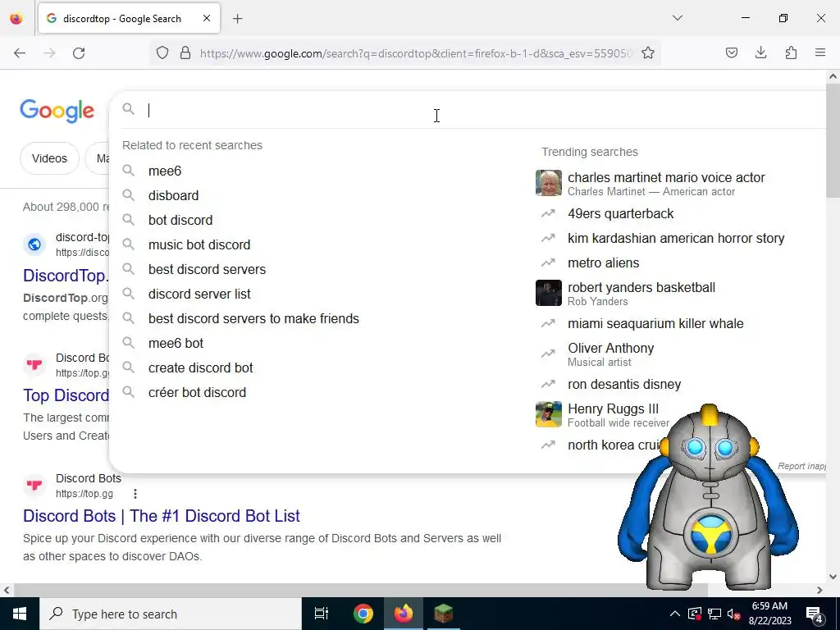Go back using the browser back arrow

pyautogui.click(x=20, y=53)
